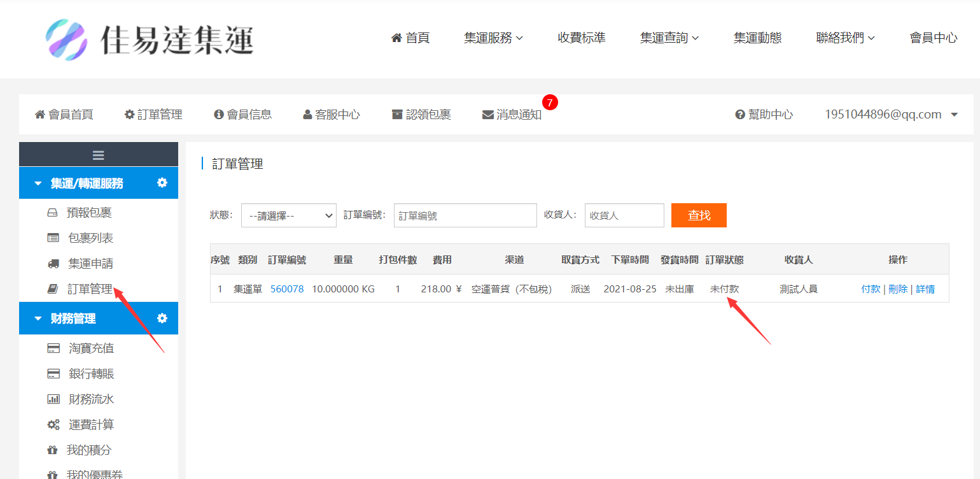The image size is (980, 479).
Task: Click the question mark icon beside 幫助中心
Action: coord(740,115)
